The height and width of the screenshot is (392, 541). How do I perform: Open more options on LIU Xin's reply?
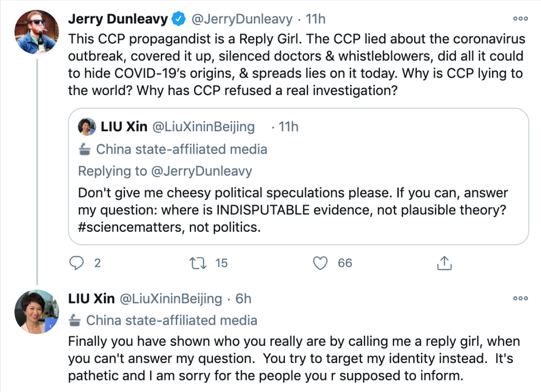click(520, 298)
